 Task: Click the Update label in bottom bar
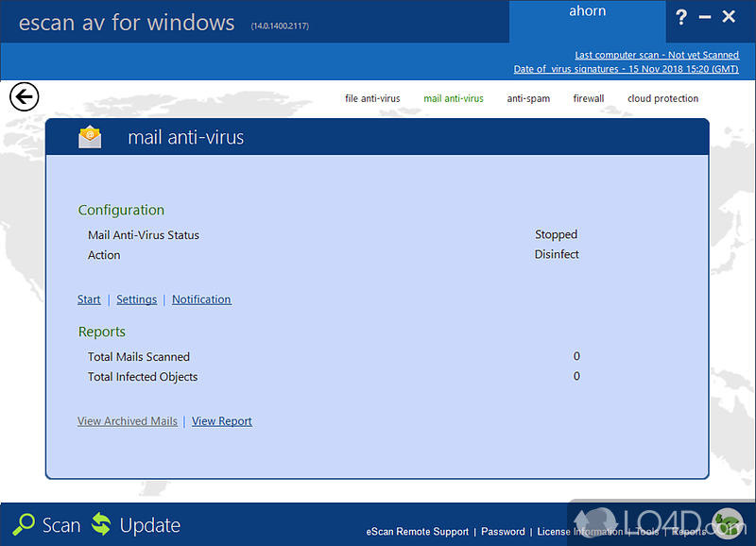point(150,525)
